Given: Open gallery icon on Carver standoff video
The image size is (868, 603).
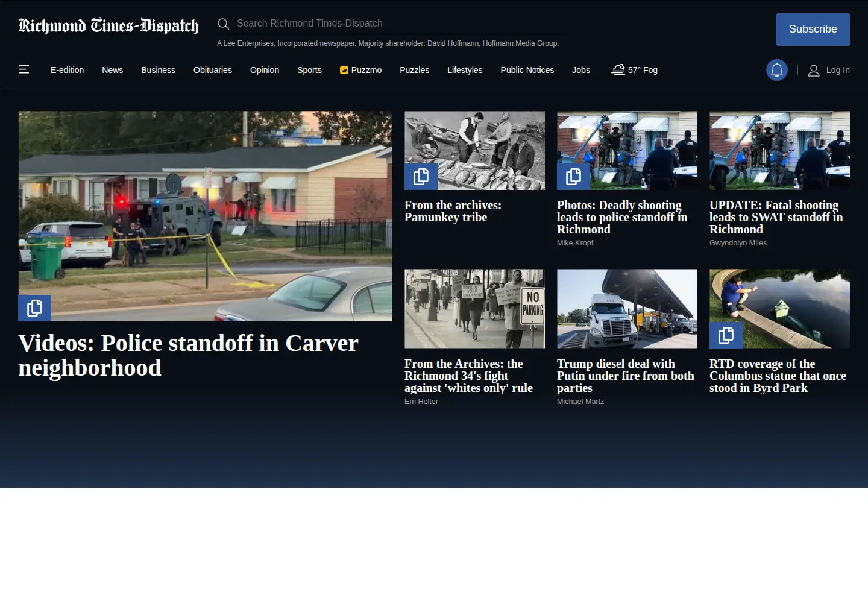Looking at the screenshot, I should pos(34,308).
